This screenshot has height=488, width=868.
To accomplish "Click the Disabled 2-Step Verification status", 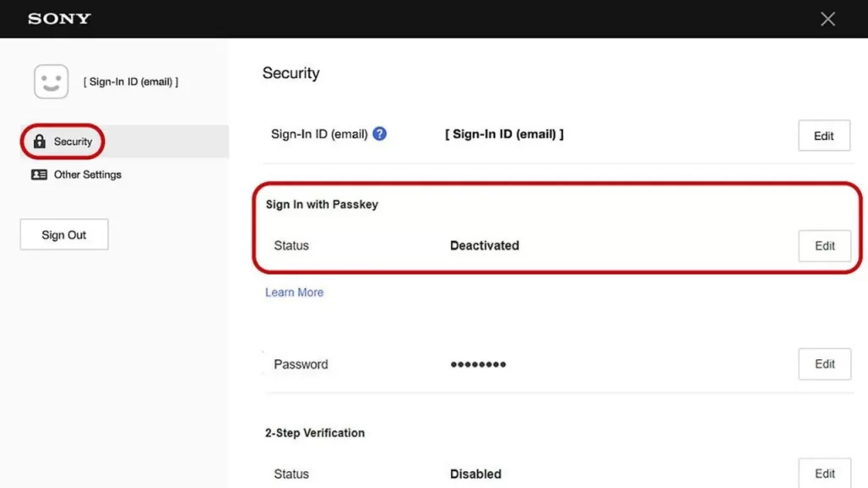I will pos(476,474).
